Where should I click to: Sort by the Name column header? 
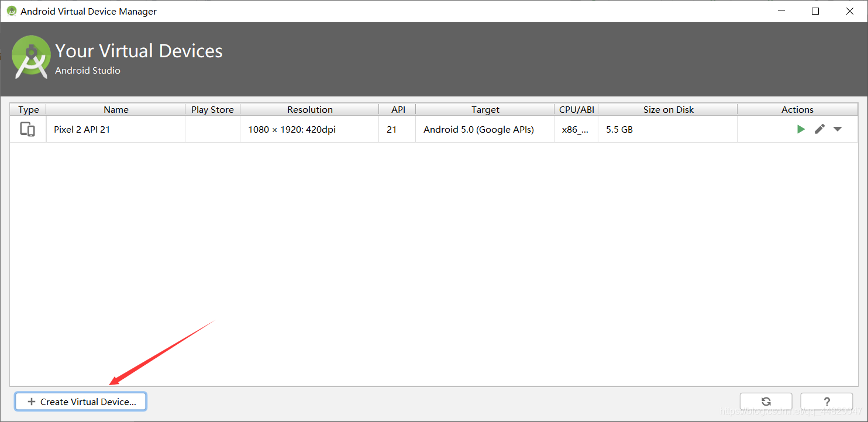[x=116, y=109]
